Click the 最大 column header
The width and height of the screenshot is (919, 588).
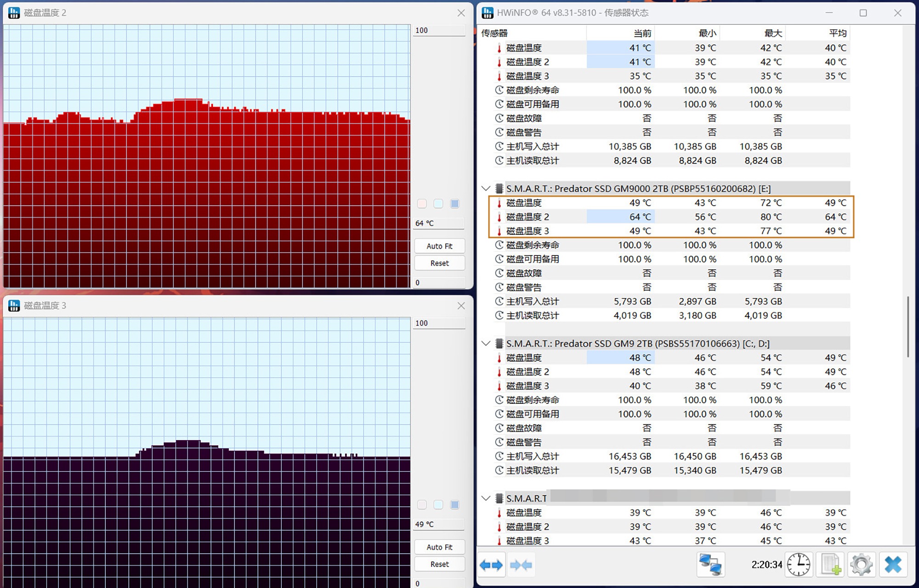[x=772, y=33]
